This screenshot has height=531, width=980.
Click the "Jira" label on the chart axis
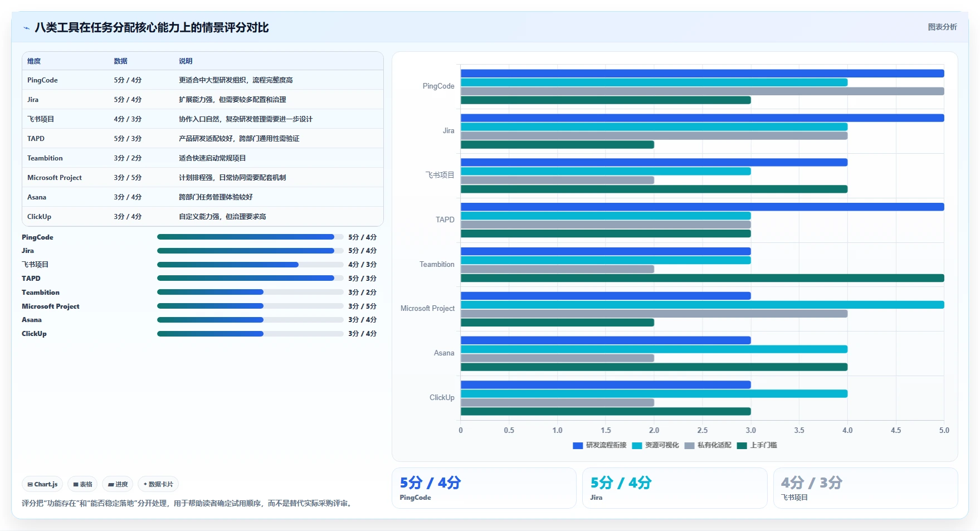click(x=448, y=131)
